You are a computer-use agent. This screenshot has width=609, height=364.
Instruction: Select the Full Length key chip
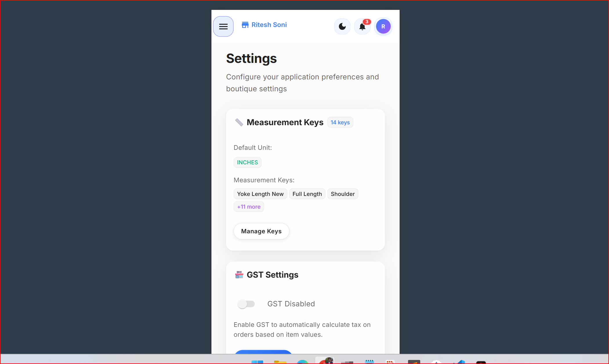point(307,194)
